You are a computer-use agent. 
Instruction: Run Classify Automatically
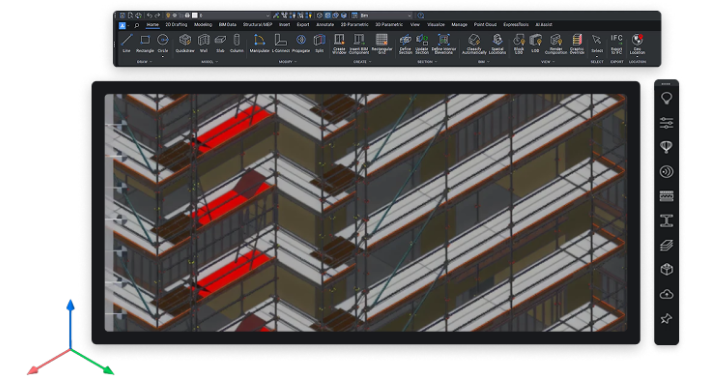(x=474, y=44)
